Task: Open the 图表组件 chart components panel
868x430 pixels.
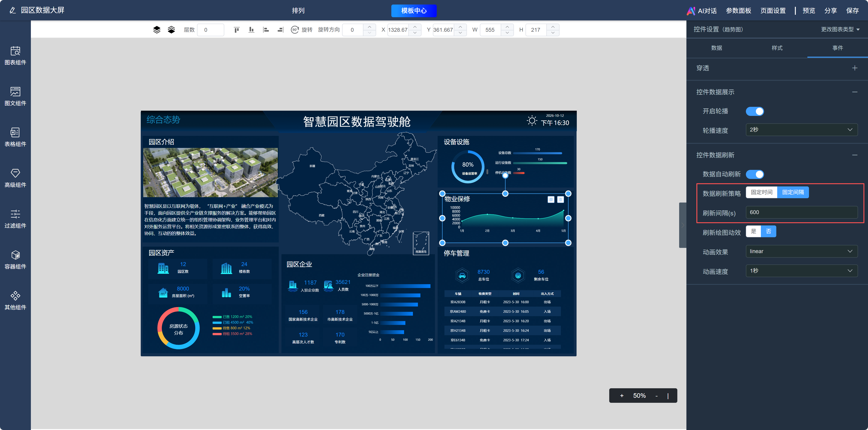Action: point(15,56)
